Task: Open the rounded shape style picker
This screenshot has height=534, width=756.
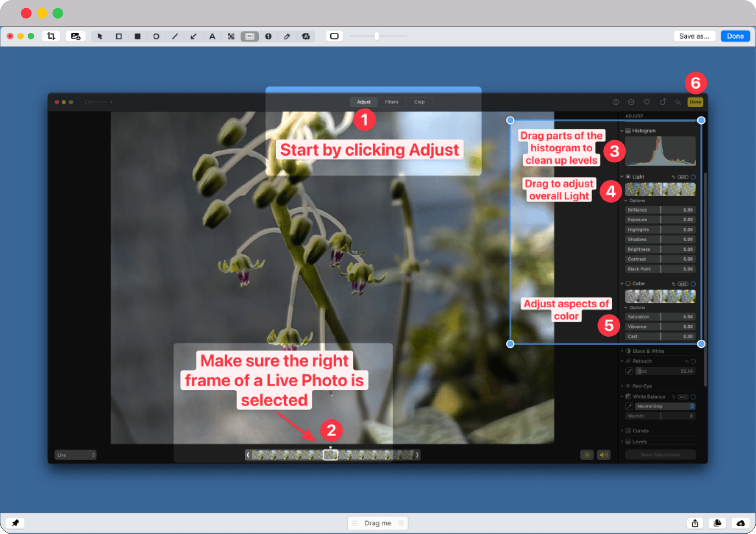Action: tap(334, 36)
